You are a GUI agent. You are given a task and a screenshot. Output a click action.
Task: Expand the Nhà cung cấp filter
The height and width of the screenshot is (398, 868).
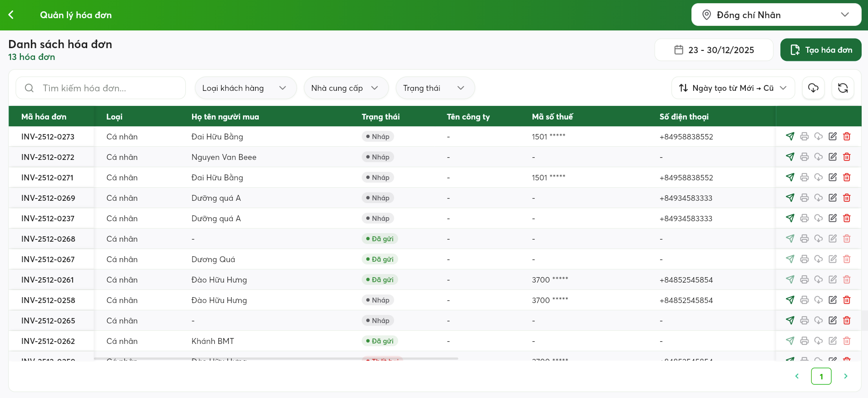pos(345,88)
